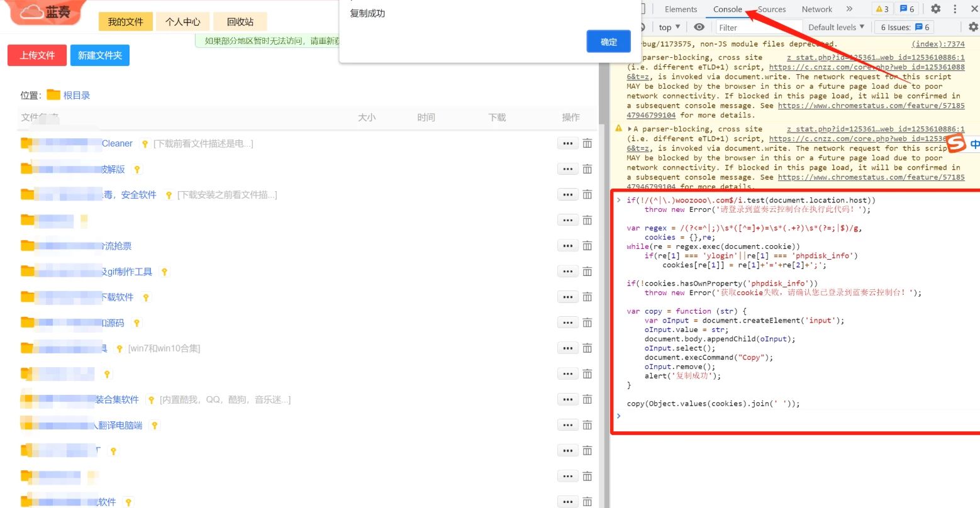Click the folder icon in the 下载软件 row
980x508 pixels.
coord(27,297)
